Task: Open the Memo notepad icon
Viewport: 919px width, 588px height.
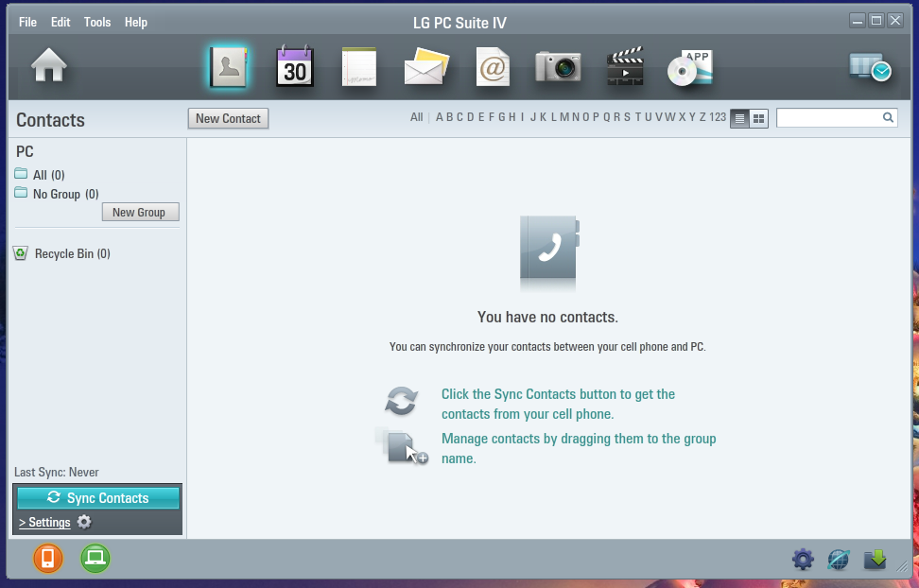Action: pos(358,67)
